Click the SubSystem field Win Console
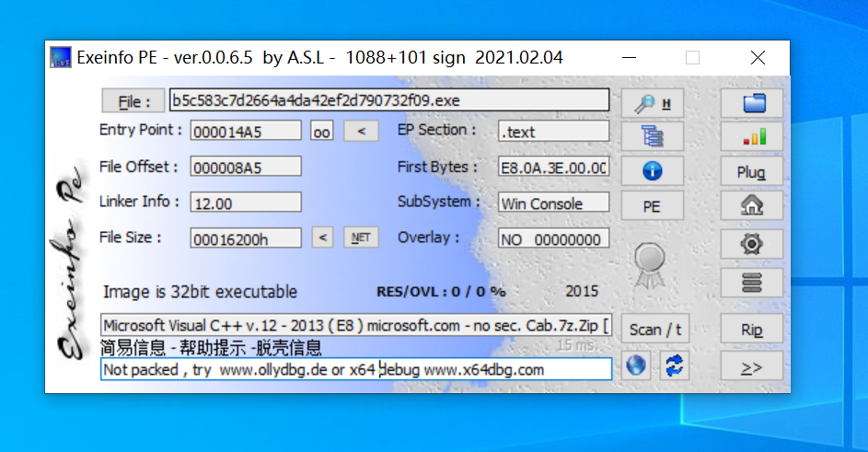 click(553, 203)
